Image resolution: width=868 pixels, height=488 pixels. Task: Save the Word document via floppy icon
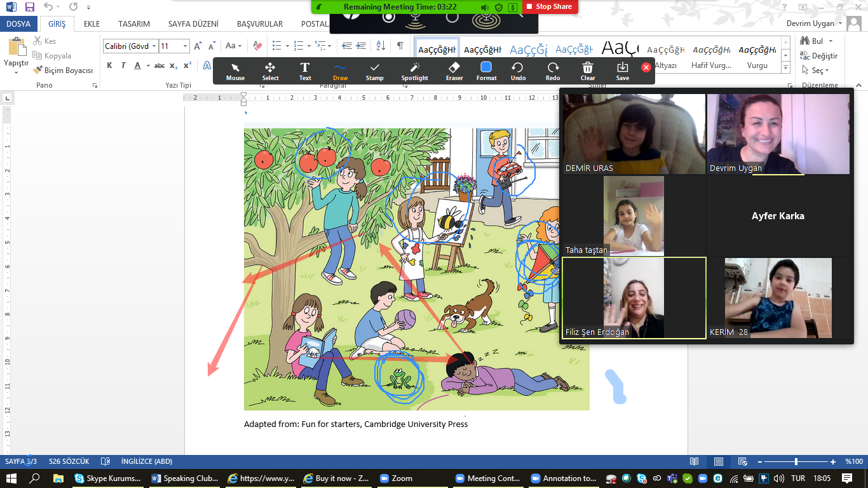point(30,7)
